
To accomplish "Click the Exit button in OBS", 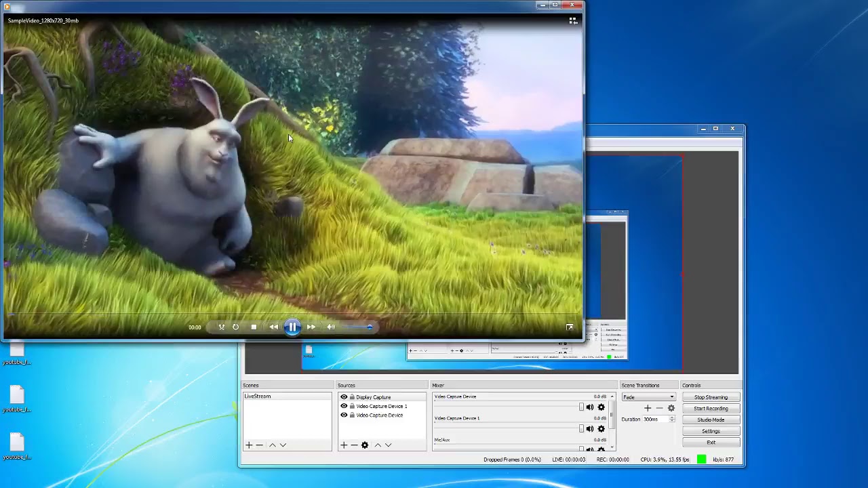I will coord(711,442).
